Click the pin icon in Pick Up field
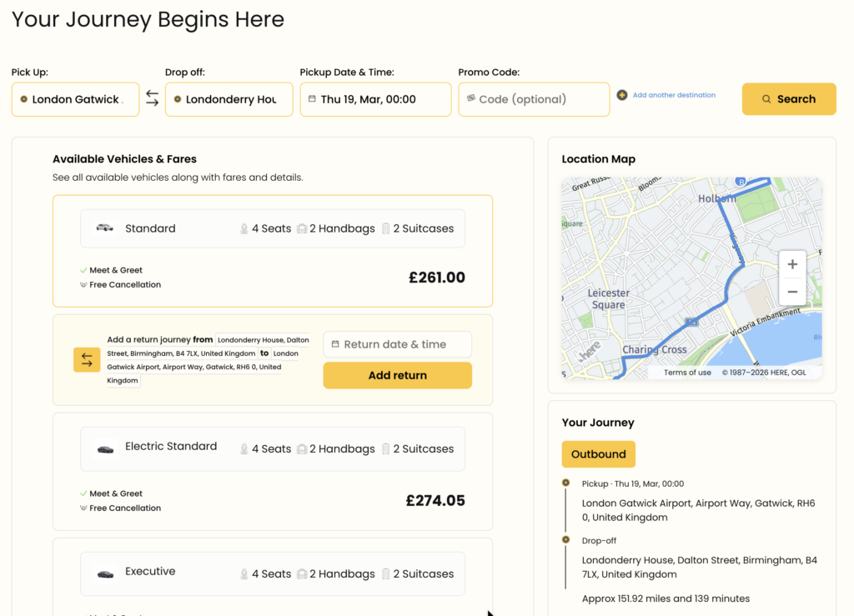Image resolution: width=854 pixels, height=616 pixels. click(24, 99)
